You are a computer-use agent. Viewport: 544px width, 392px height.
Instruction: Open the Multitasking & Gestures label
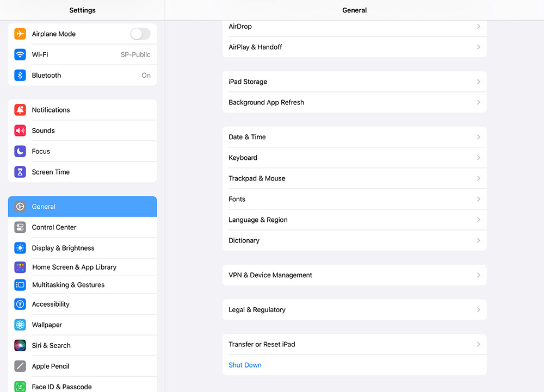69,285
